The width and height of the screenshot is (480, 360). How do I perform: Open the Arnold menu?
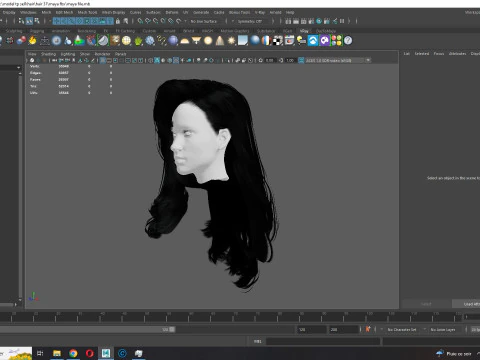(275, 12)
